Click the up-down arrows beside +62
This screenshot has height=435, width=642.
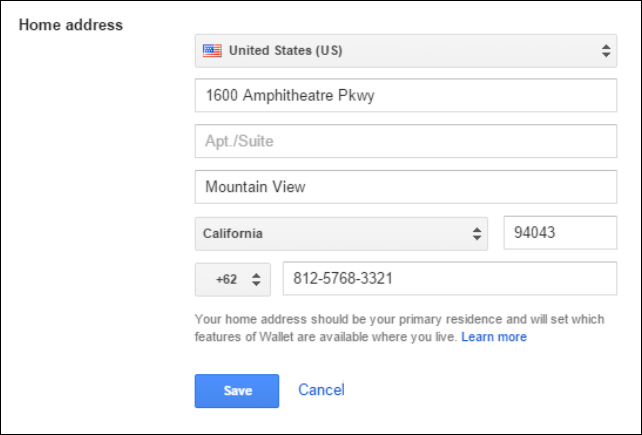point(256,279)
